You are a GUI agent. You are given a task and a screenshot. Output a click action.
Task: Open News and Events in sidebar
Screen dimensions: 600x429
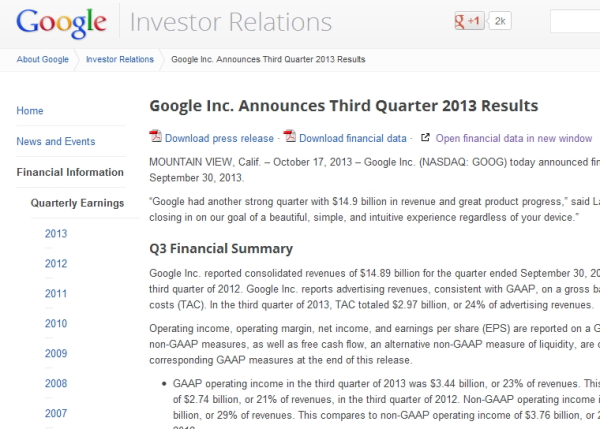(x=56, y=142)
